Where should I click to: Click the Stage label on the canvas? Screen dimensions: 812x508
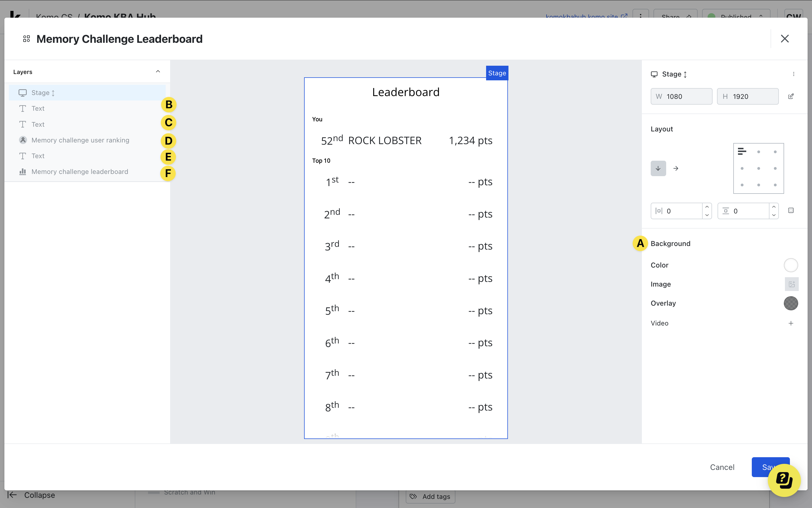tap(497, 73)
